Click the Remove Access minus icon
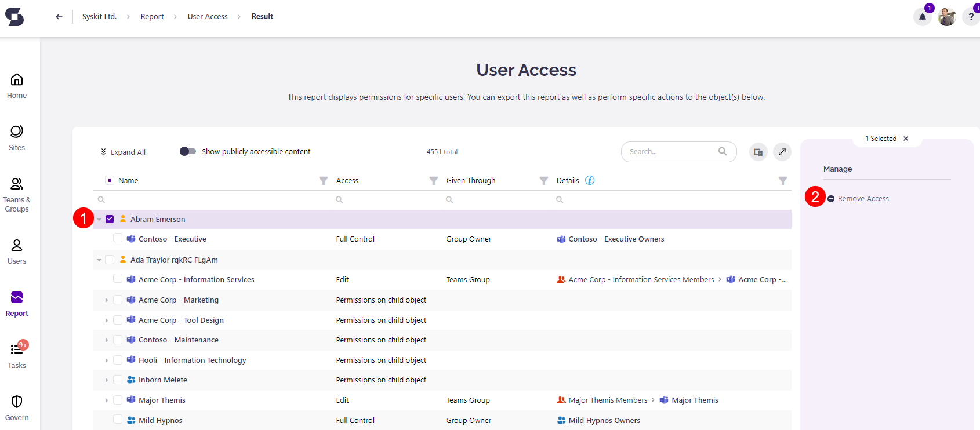Screen dimensions: 980x430 pos(831,199)
